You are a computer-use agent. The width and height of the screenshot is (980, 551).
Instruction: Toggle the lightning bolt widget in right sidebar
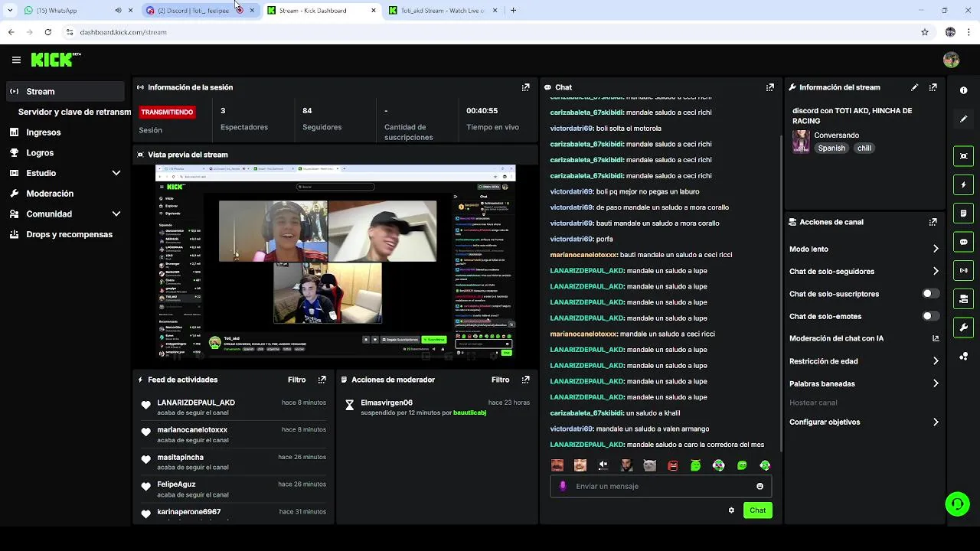tap(963, 184)
